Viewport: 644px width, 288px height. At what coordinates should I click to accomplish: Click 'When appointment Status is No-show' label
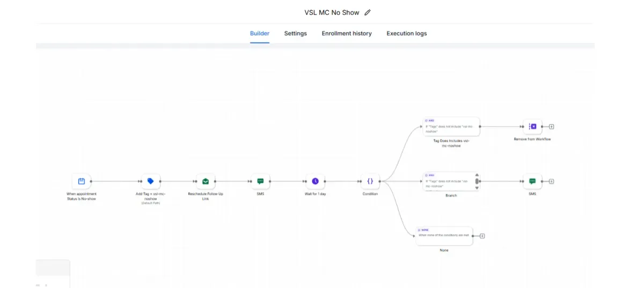pos(82,196)
